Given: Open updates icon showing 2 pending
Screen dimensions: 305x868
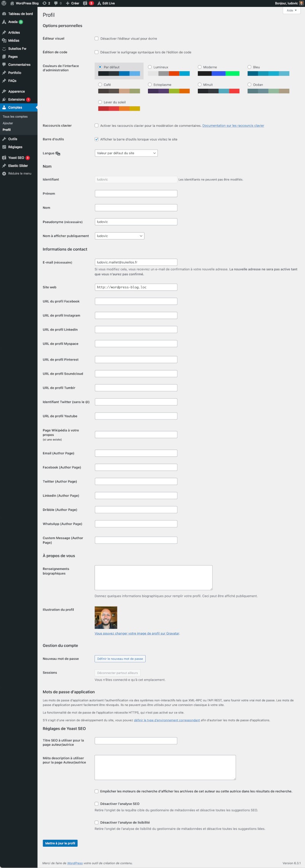Looking at the screenshot, I should pyautogui.click(x=44, y=3).
